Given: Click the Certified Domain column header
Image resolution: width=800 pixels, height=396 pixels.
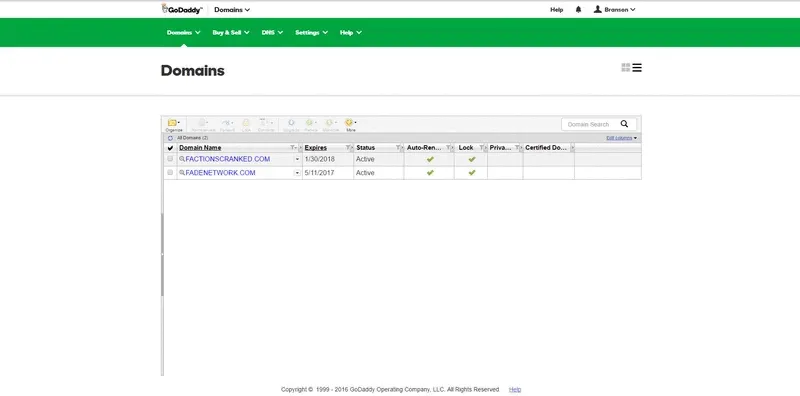Looking at the screenshot, I should pos(546,147).
